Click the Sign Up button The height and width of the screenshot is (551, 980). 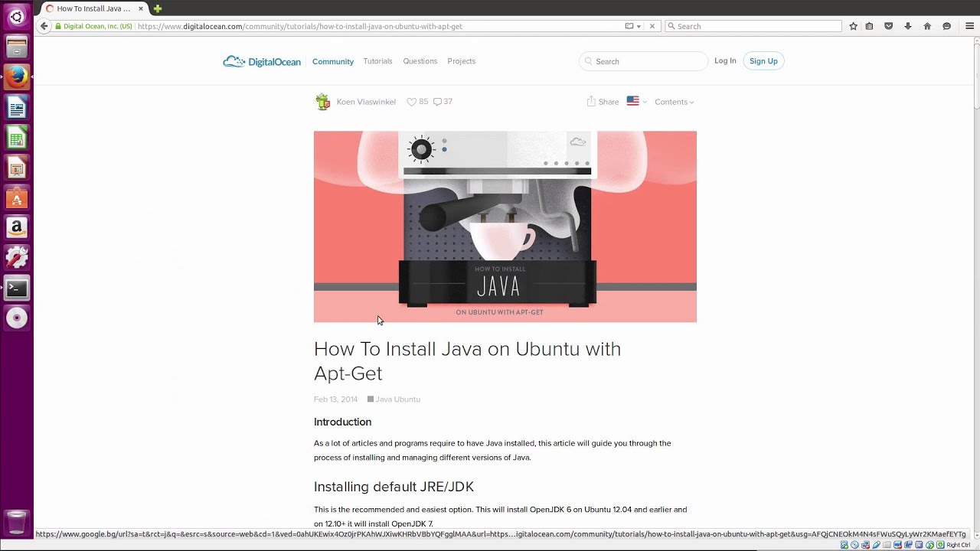tap(763, 61)
